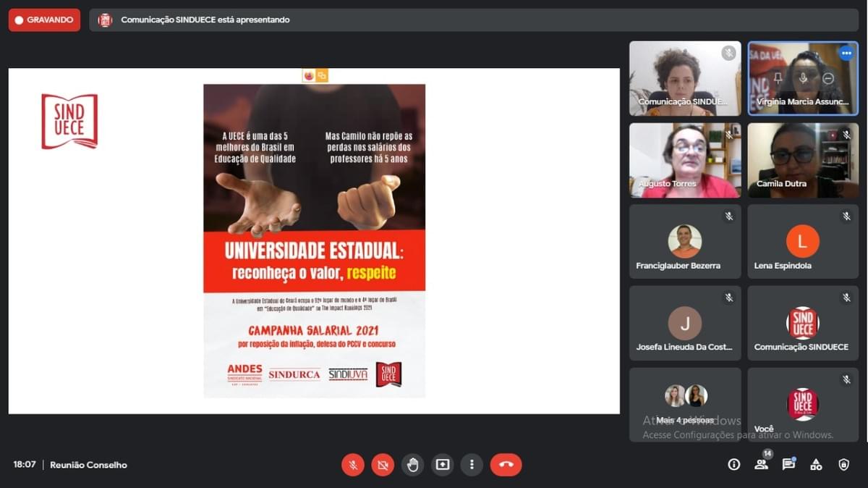Screen dimensions: 868x488
Task: Click the 'J' avatar of Josefa Lineuda
Action: click(685, 323)
